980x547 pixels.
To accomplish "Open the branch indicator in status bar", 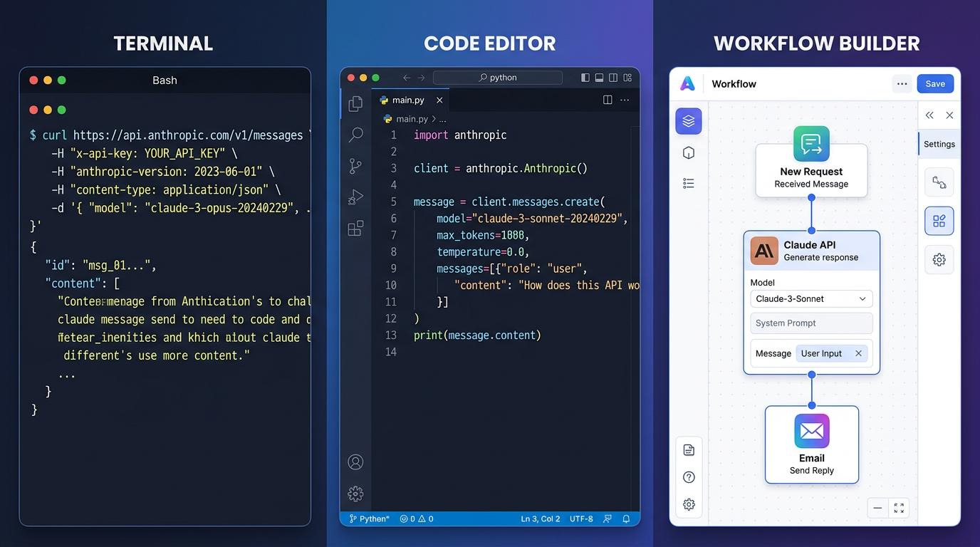I will click(369, 519).
